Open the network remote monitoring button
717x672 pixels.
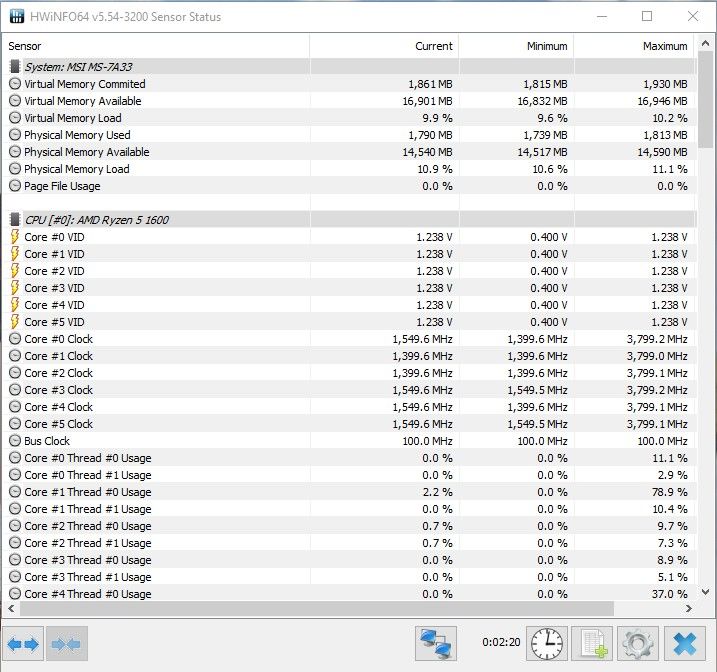click(436, 644)
